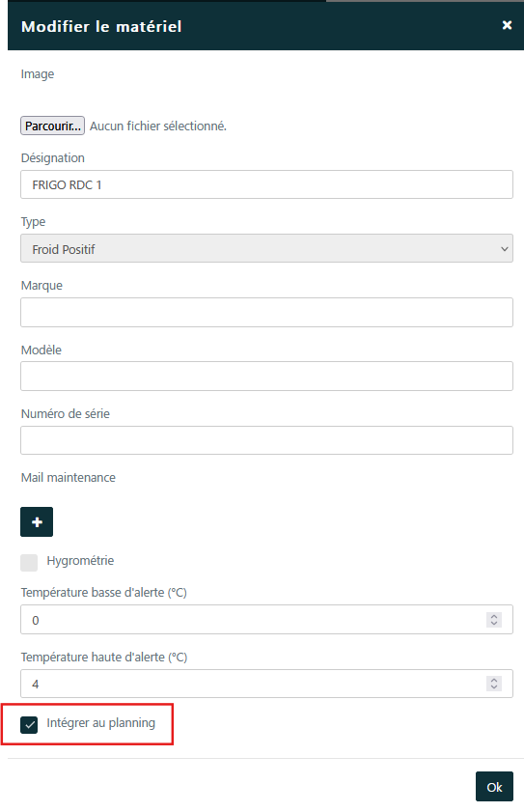This screenshot has height=812, width=524.
Task: Enable the Hygrométrie checkbox
Action: (29, 562)
